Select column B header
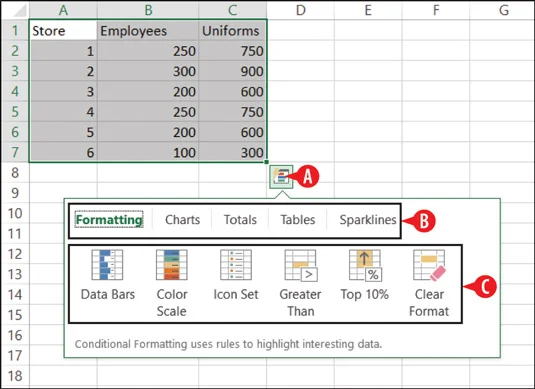The height and width of the screenshot is (389, 535). [x=148, y=10]
